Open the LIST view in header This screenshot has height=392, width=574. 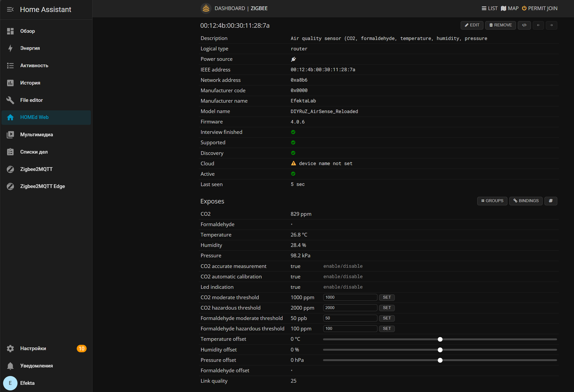490,9
